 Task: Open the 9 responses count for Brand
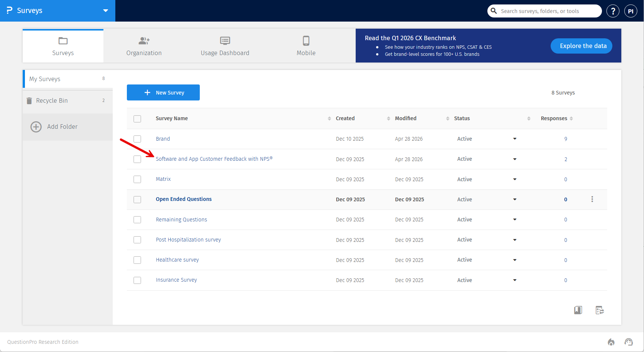[566, 139]
